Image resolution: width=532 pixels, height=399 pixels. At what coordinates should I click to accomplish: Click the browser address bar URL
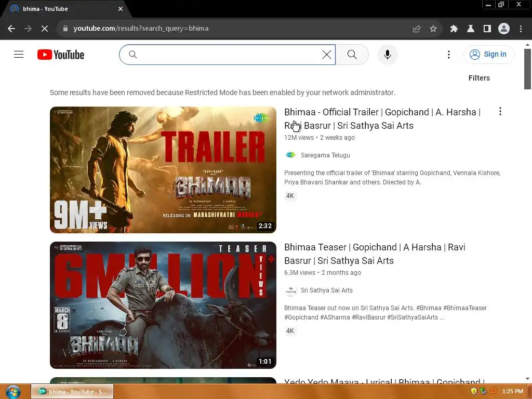tap(141, 29)
